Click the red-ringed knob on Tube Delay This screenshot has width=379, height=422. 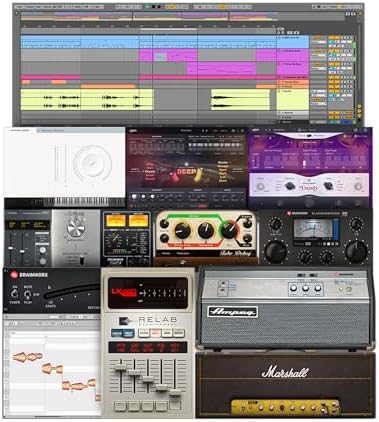tap(229, 229)
